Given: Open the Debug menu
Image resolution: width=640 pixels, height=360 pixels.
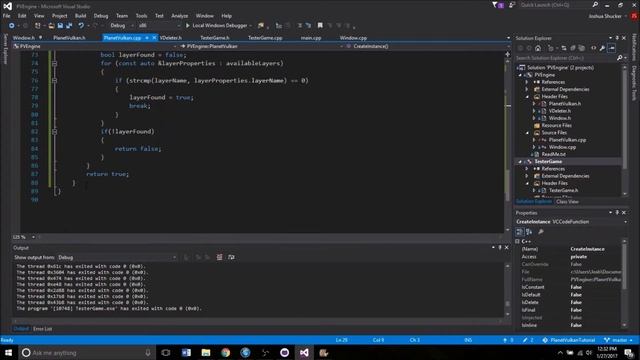Looking at the screenshot, I should pyautogui.click(x=101, y=16).
